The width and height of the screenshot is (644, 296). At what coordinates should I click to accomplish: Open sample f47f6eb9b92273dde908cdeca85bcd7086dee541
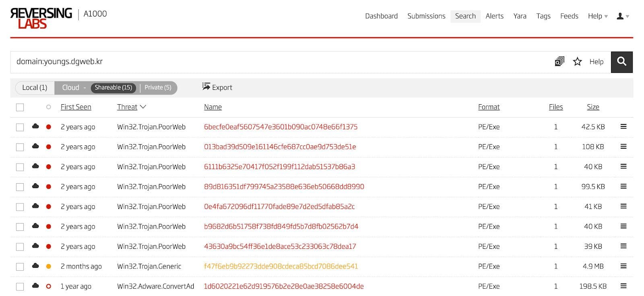pyautogui.click(x=281, y=266)
